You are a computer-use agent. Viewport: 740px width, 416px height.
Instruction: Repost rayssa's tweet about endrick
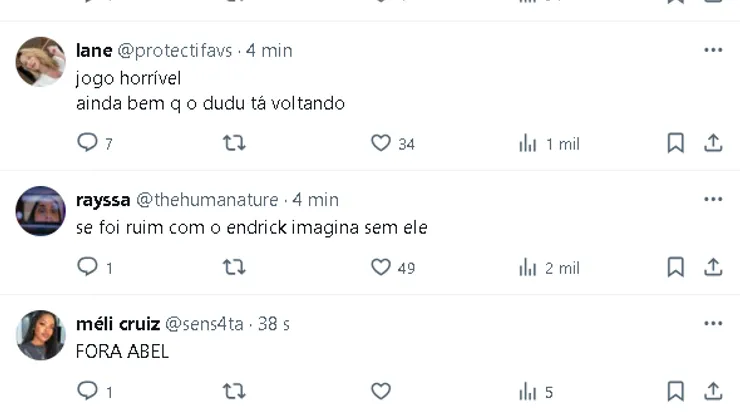point(233,268)
